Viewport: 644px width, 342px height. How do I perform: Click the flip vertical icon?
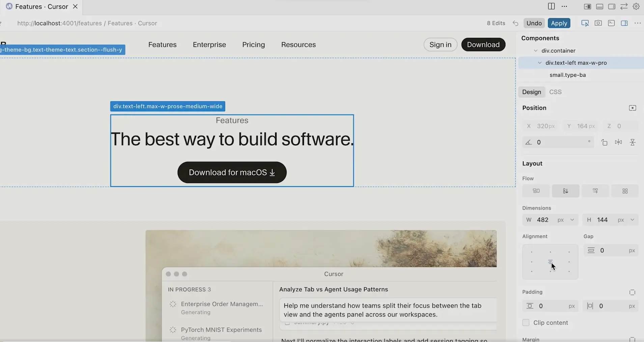point(633,142)
